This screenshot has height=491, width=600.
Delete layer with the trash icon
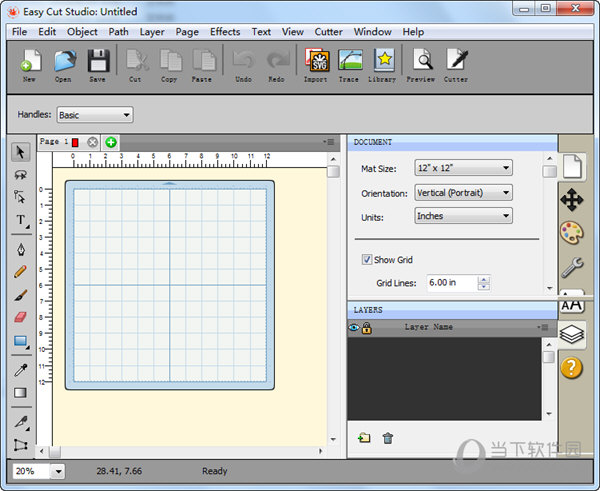tap(388, 438)
